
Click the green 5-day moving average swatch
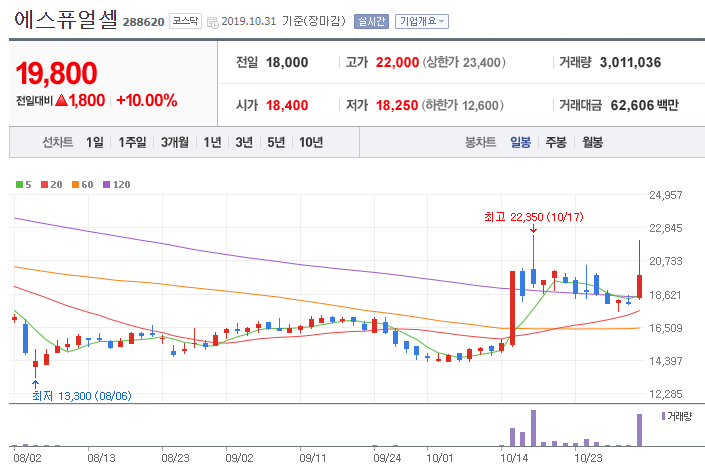[19, 184]
